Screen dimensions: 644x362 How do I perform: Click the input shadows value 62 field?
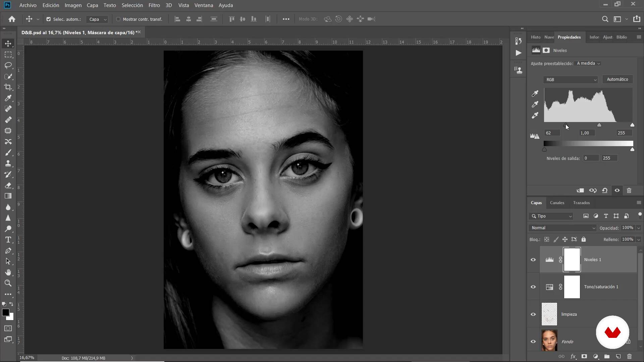(x=552, y=133)
